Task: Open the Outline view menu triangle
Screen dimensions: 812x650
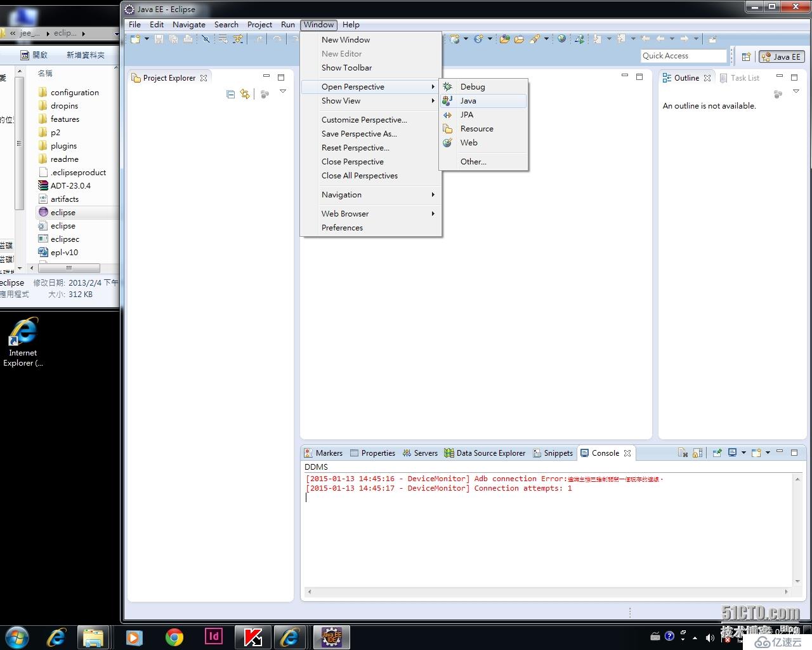Action: point(796,92)
